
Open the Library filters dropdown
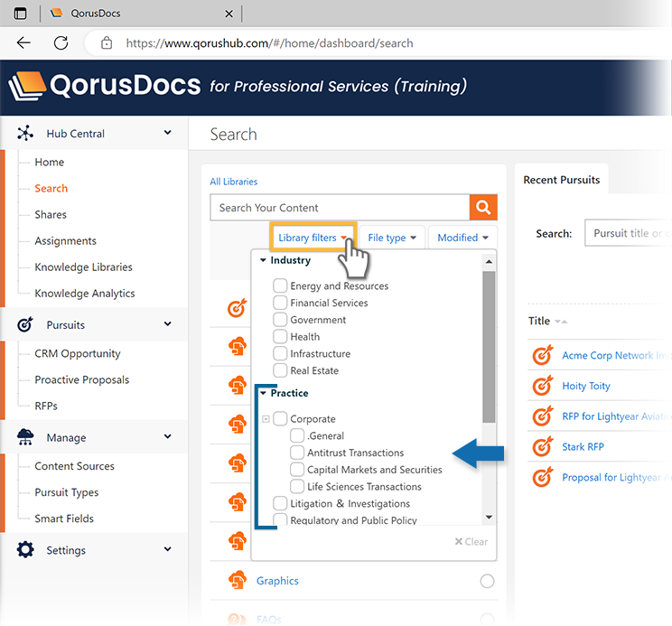pyautogui.click(x=313, y=237)
